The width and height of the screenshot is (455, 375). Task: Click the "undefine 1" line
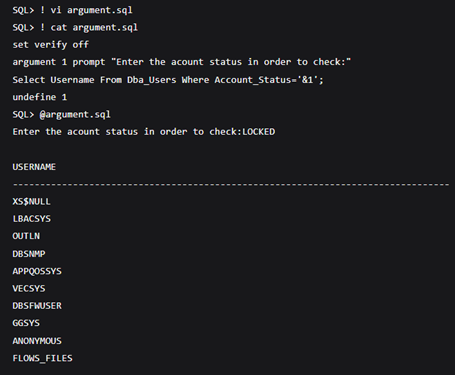(40, 97)
